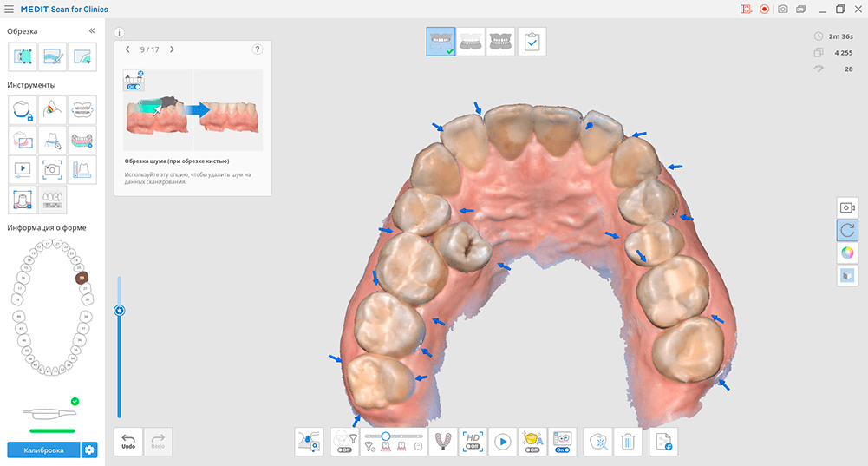Open the scan replay tool in Инструменты
This screenshot has width=868, height=466.
click(x=23, y=169)
